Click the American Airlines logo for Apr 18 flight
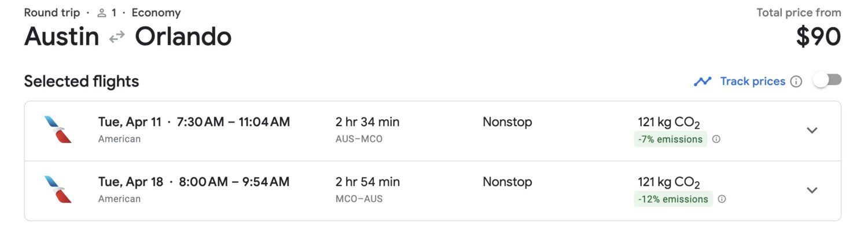868x238 pixels. tap(58, 189)
